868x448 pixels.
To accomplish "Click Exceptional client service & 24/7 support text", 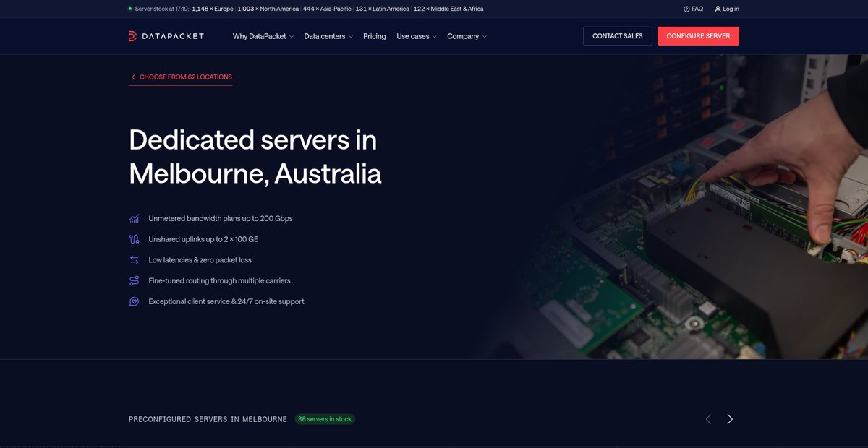I will (226, 301).
